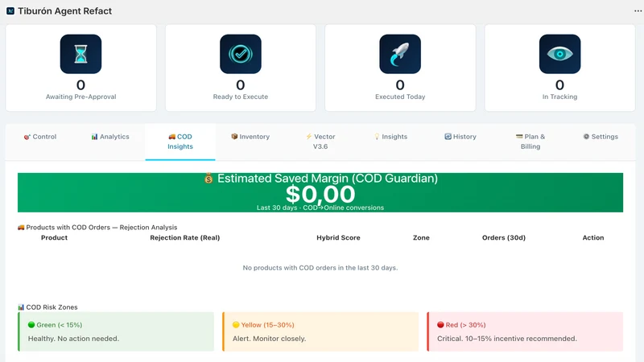This screenshot has width=644, height=362.
Task: Click 'No products with COD orders' message
Action: (x=320, y=268)
